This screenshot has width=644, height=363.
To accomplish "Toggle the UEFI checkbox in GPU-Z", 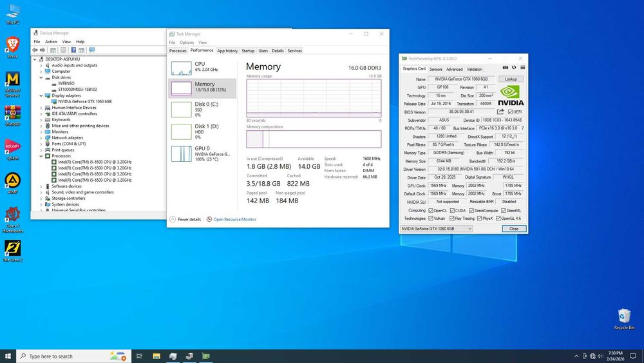I will (x=510, y=112).
